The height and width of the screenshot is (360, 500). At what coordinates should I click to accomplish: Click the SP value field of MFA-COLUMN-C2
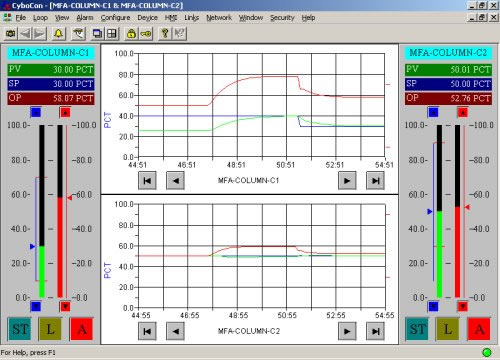coord(448,84)
